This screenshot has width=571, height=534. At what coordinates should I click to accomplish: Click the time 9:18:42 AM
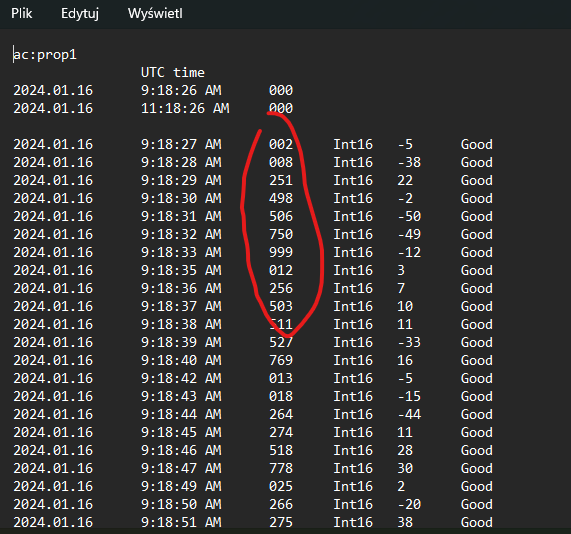tap(181, 378)
